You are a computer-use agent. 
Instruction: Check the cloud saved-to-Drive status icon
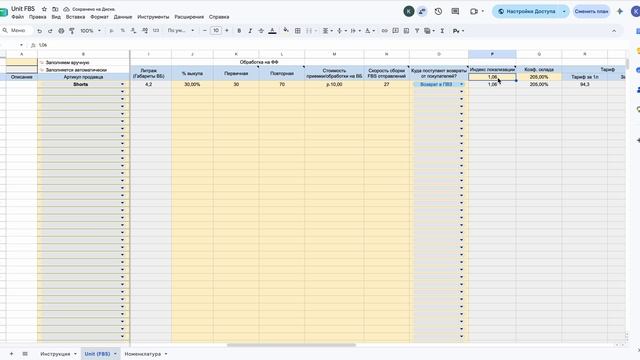tap(66, 9)
